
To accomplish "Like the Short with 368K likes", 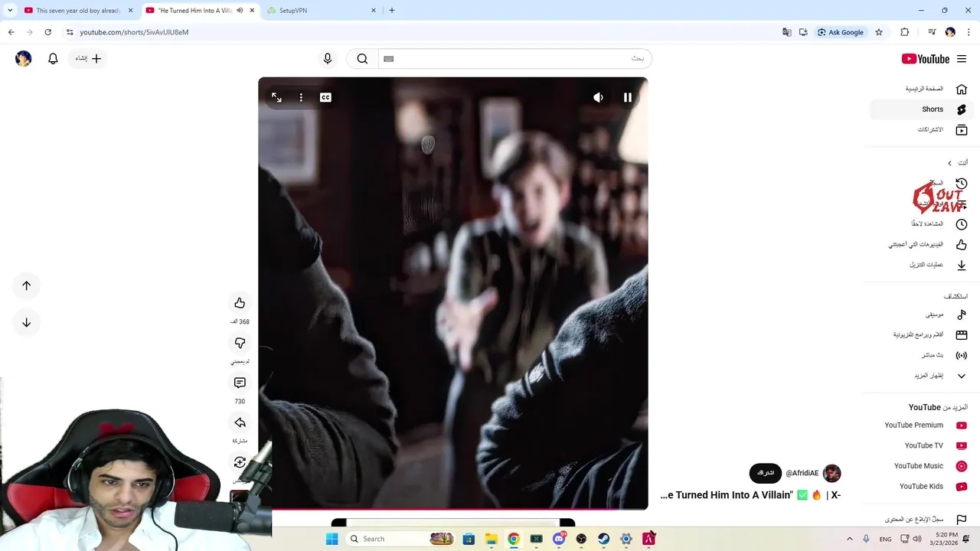I will [x=240, y=303].
